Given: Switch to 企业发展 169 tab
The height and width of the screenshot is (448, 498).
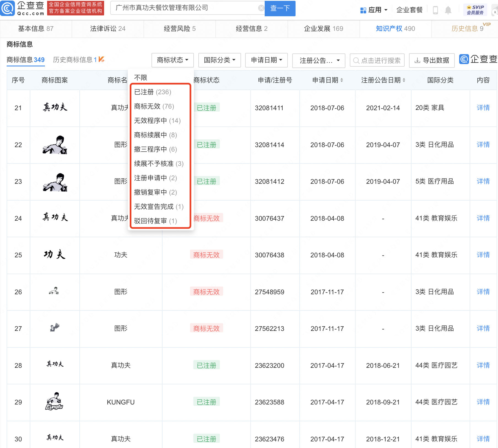Looking at the screenshot, I should pyautogui.click(x=324, y=29).
